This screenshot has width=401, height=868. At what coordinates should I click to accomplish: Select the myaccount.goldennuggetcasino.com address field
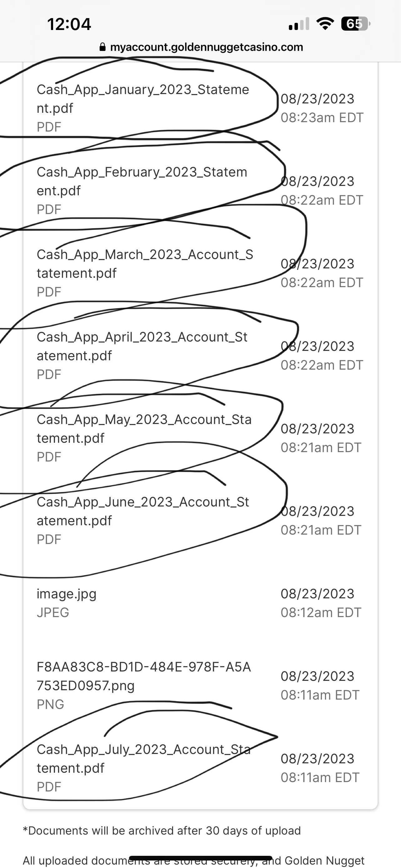point(206,47)
